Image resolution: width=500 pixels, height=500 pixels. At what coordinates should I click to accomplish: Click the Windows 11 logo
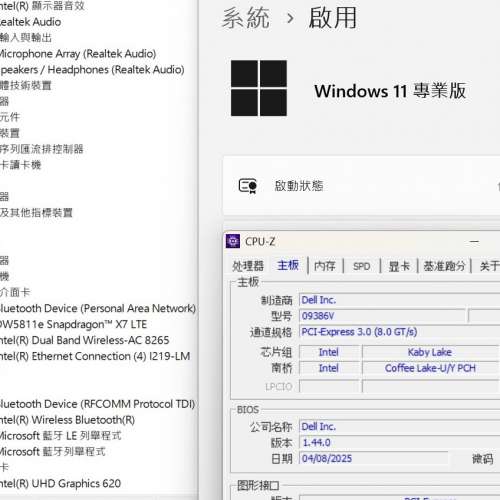tap(259, 88)
